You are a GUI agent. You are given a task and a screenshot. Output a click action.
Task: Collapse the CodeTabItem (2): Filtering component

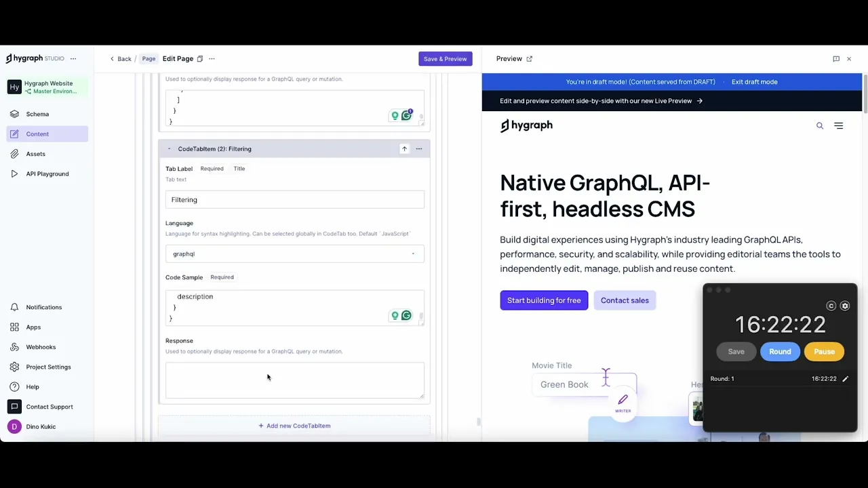click(169, 148)
